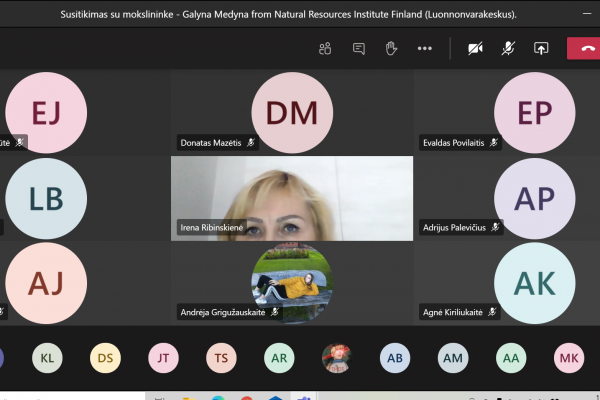This screenshot has width=600, height=400.
Task: Click muted mic icon beside Adrijus Palevičius
Action: pos(495,227)
